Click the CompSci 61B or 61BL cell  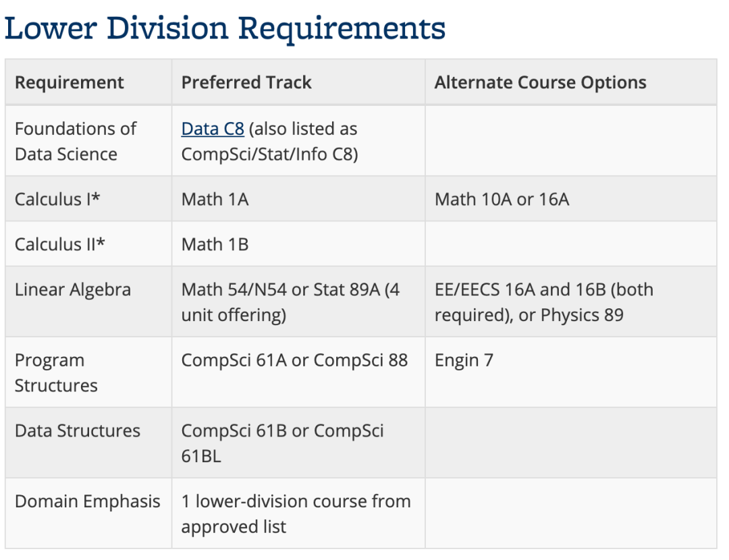[282, 443]
